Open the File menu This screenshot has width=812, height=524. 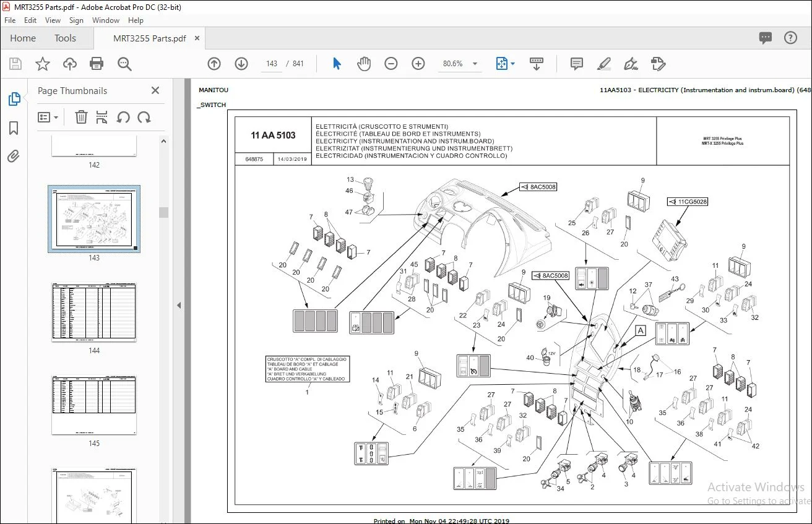pyautogui.click(x=10, y=20)
